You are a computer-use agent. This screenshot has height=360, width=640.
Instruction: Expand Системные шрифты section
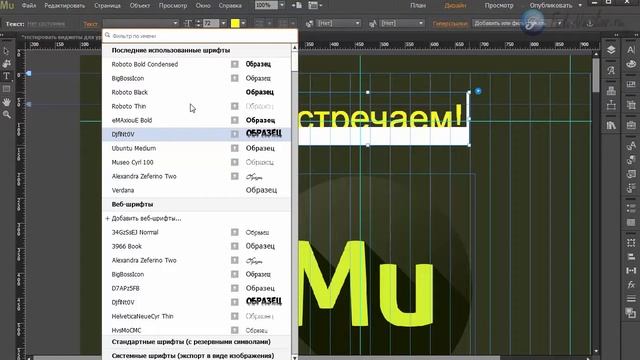pyautogui.click(x=193, y=356)
